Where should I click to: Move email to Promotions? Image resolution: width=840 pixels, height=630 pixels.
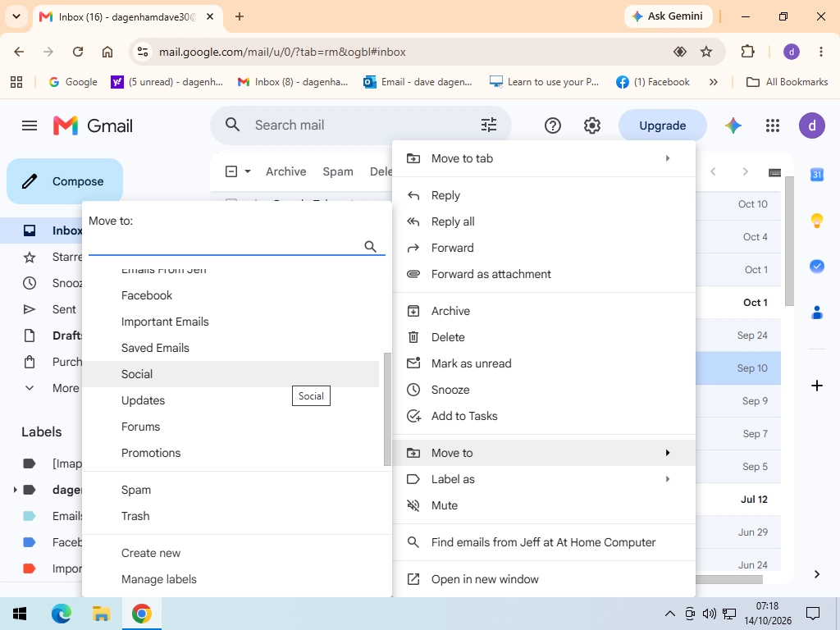tap(231, 453)
